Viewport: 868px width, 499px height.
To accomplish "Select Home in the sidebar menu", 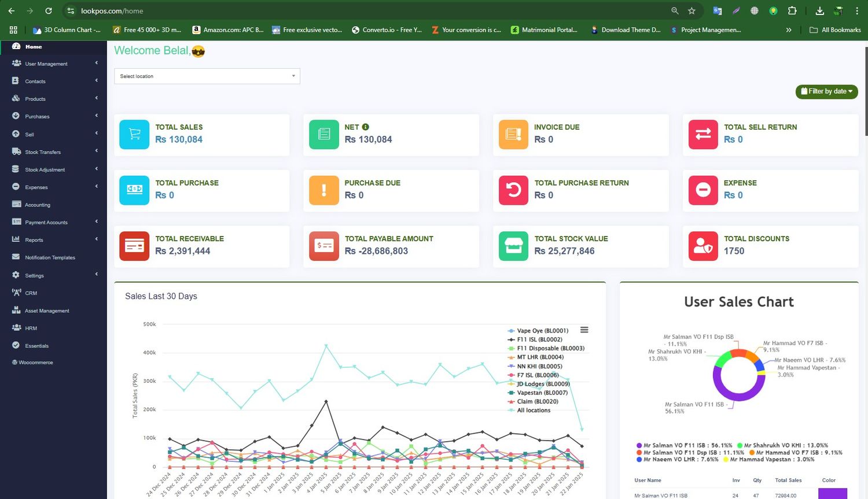I will click(x=33, y=47).
